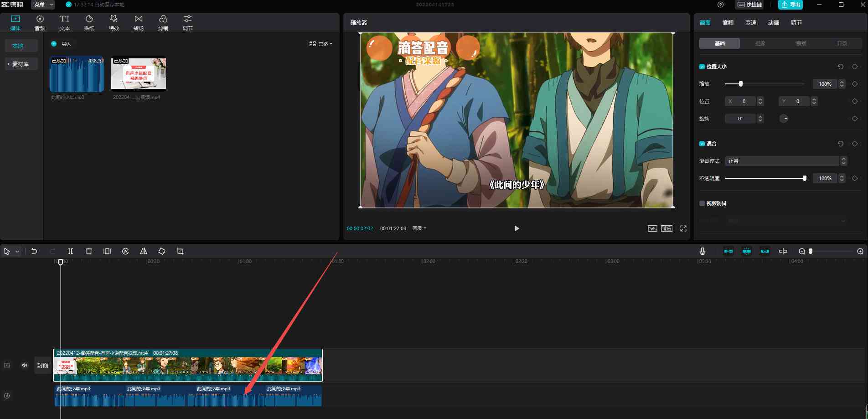Uncheck the 混合 checkbox
The height and width of the screenshot is (419, 868).
(x=702, y=144)
